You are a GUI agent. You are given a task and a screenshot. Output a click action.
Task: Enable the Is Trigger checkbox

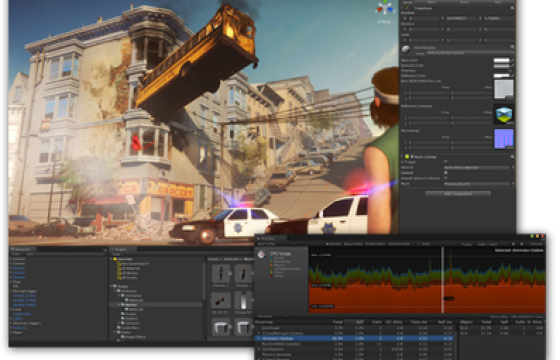[x=446, y=162]
